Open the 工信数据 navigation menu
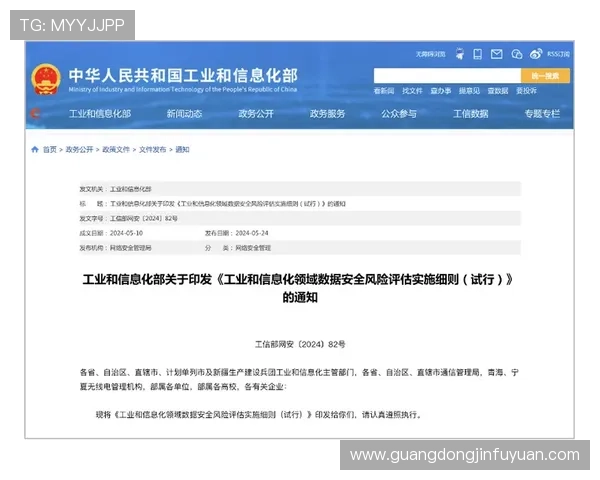The width and height of the screenshot is (600, 480). tap(471, 114)
